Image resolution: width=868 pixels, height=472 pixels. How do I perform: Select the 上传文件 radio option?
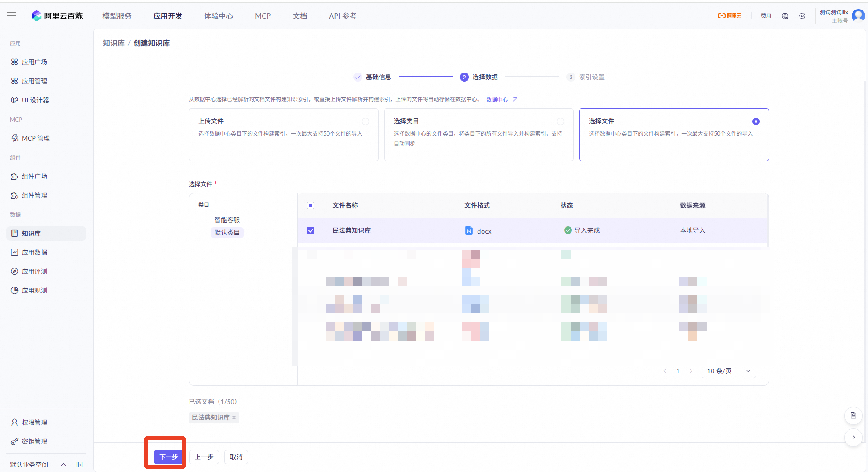click(366, 122)
